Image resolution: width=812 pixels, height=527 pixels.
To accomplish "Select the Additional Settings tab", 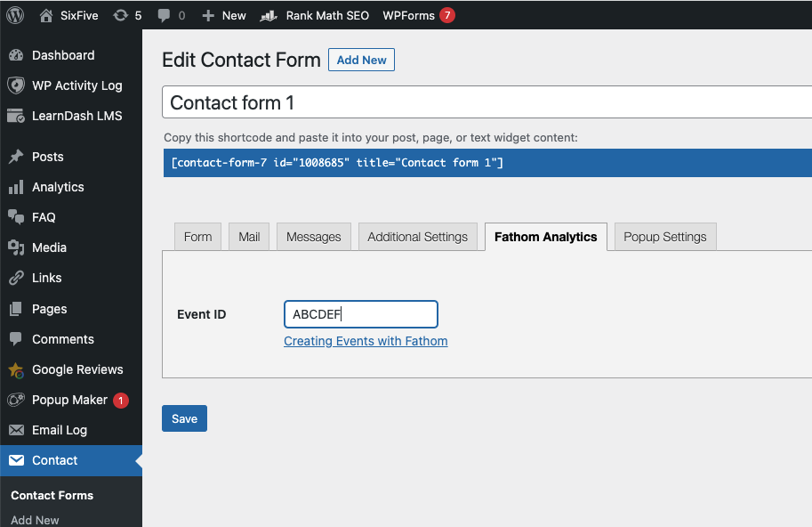I will pos(417,237).
